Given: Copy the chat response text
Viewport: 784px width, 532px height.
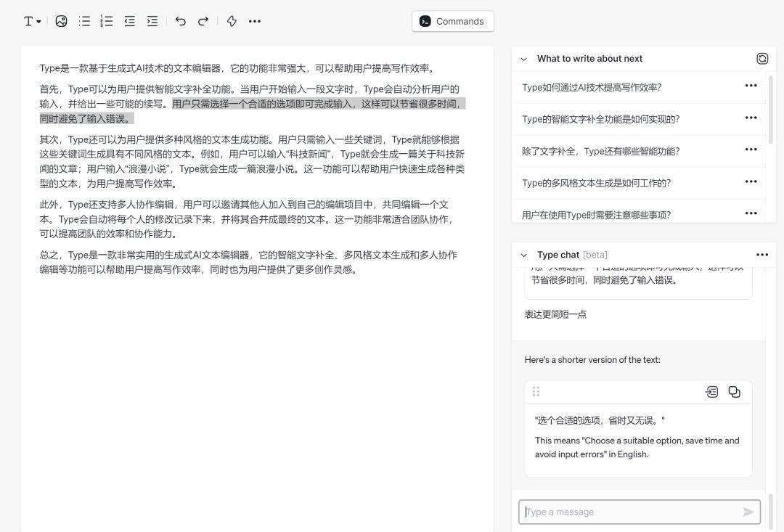Looking at the screenshot, I should 734,392.
